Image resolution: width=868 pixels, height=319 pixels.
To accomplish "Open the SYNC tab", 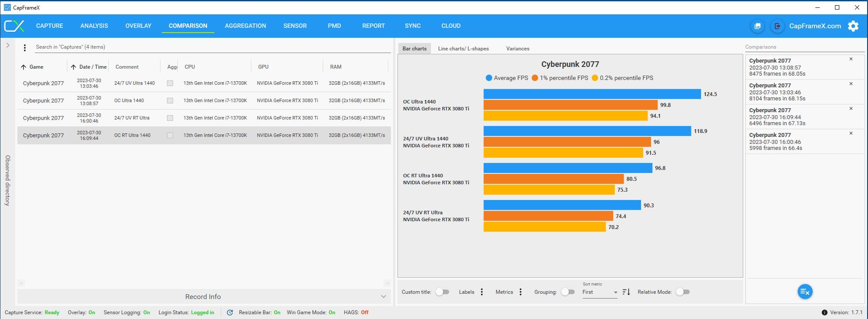I will [x=413, y=26].
